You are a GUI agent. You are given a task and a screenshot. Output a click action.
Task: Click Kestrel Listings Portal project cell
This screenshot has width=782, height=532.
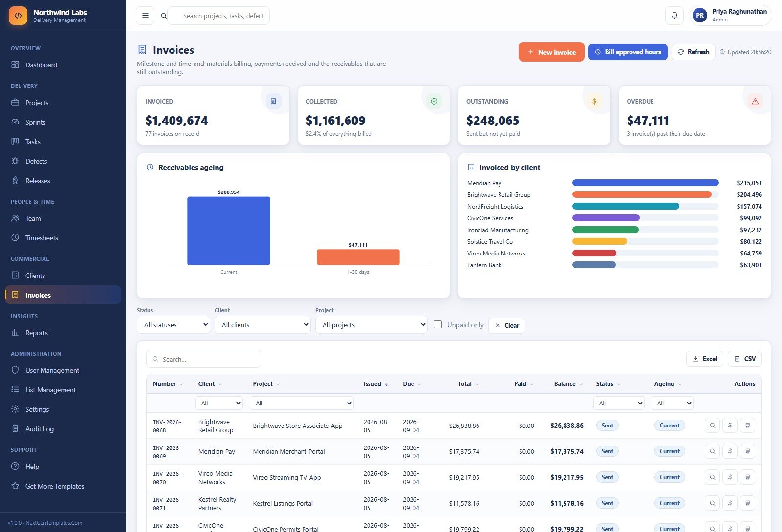[283, 503]
